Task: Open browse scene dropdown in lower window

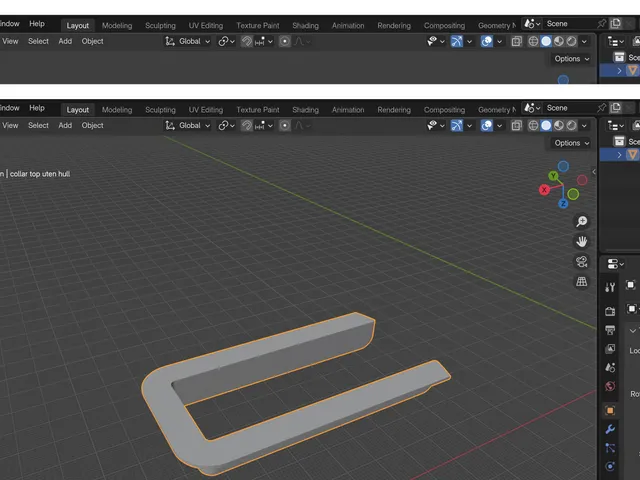Action: [x=532, y=108]
